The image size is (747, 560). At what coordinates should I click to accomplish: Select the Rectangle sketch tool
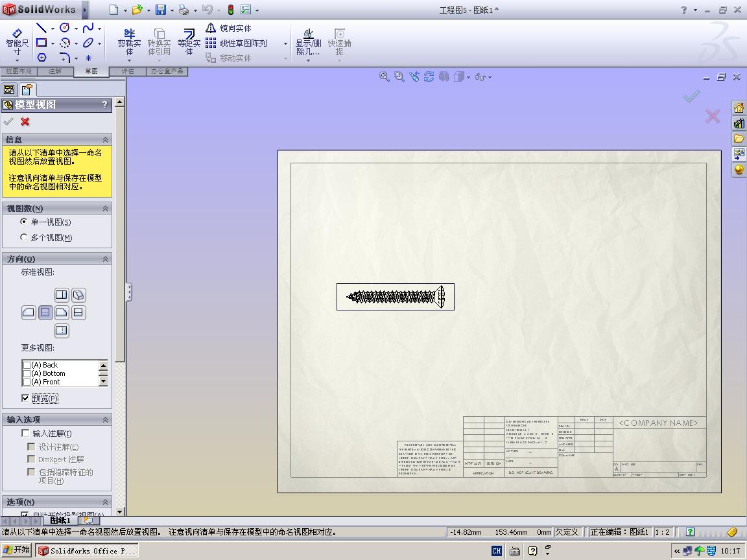pyautogui.click(x=41, y=43)
